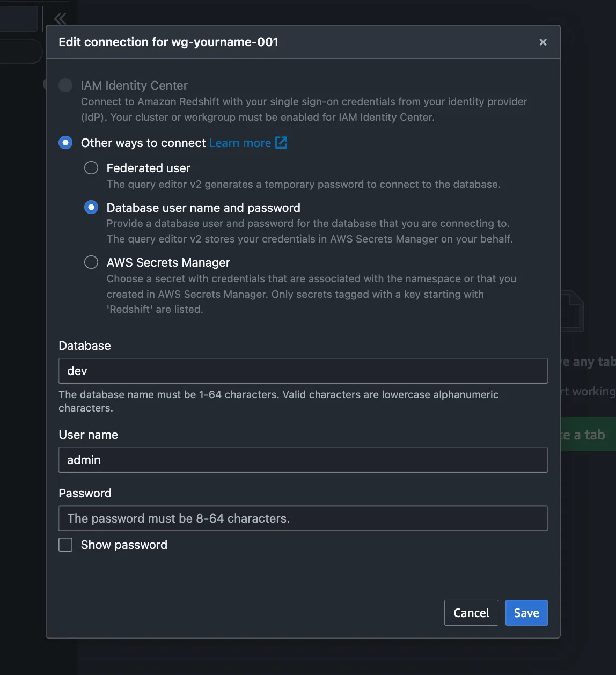Select the Other ways to connect radio
Screen dimensions: 616x675
pyautogui.click(x=65, y=143)
